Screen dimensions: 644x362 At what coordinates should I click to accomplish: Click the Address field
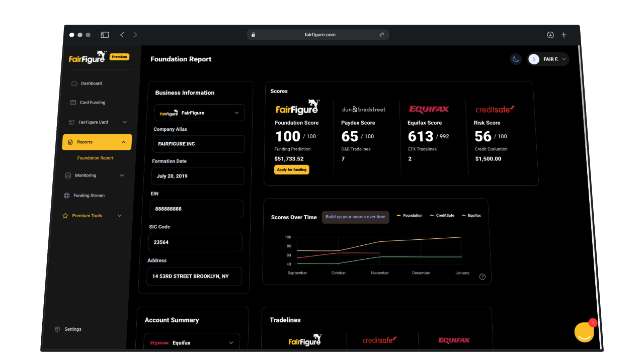click(x=194, y=276)
